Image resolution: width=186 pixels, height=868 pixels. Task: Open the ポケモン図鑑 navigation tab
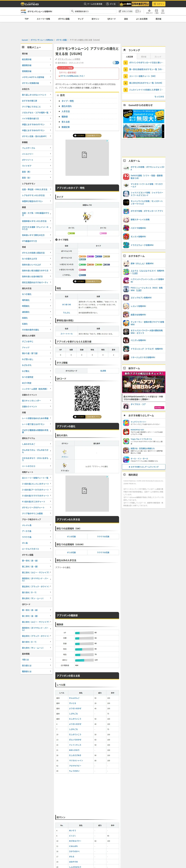pyautogui.click(x=64, y=19)
